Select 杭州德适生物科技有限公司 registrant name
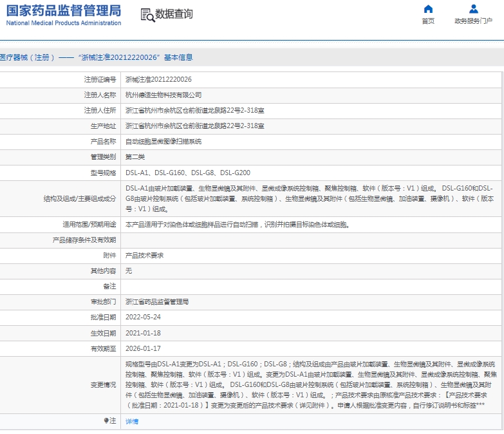The height and width of the screenshot is (434, 504). pyautogui.click(x=163, y=95)
